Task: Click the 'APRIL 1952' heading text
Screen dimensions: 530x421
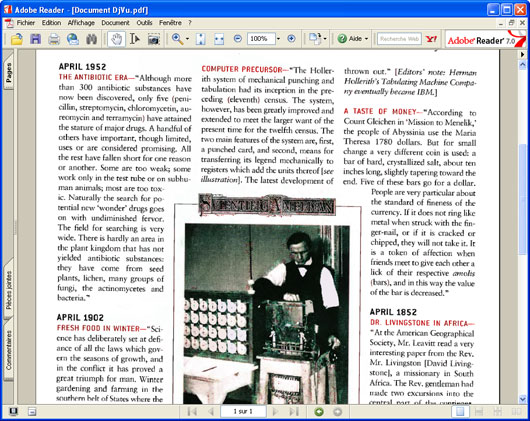Action: [82, 67]
